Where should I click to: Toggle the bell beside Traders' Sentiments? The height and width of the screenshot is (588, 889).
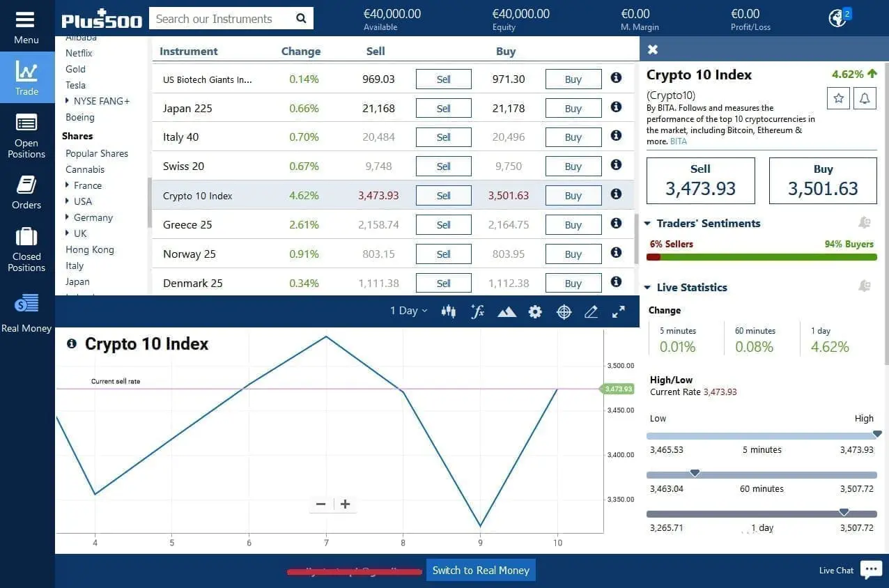tap(865, 222)
